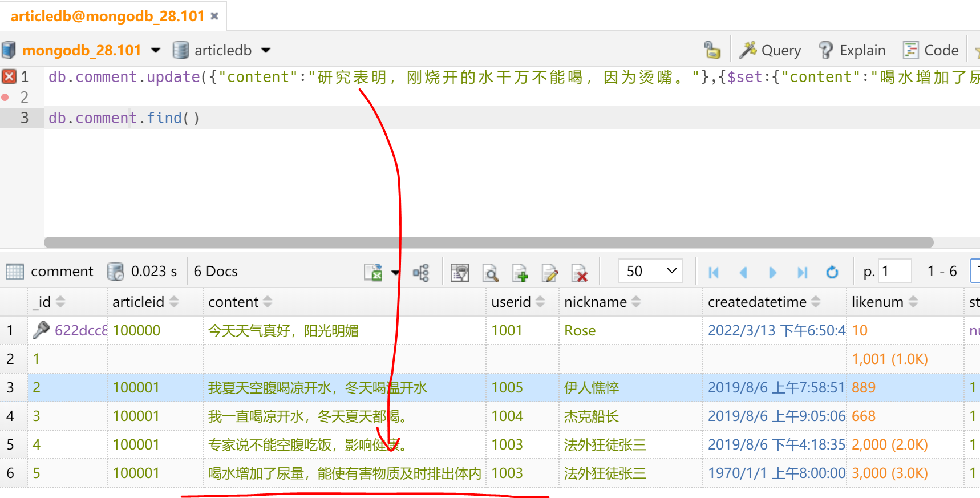Image resolution: width=980 pixels, height=498 pixels.
Task: Click the page number input field
Action: point(894,271)
